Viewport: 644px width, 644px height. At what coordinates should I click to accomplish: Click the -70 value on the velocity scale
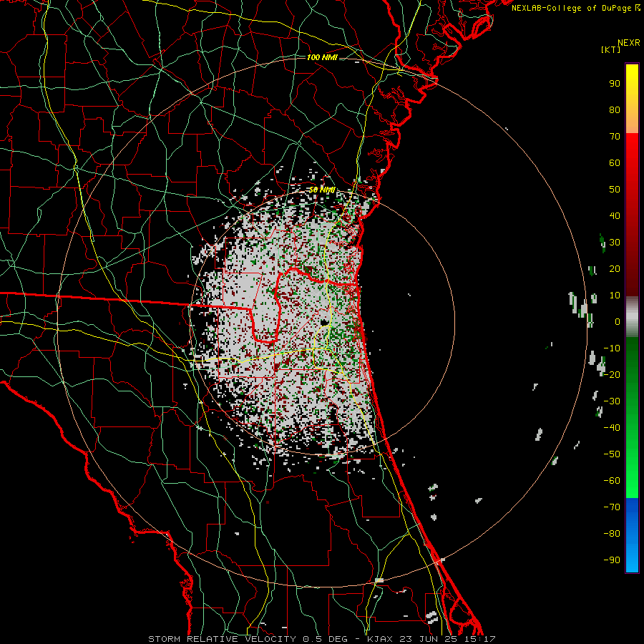coord(612,507)
